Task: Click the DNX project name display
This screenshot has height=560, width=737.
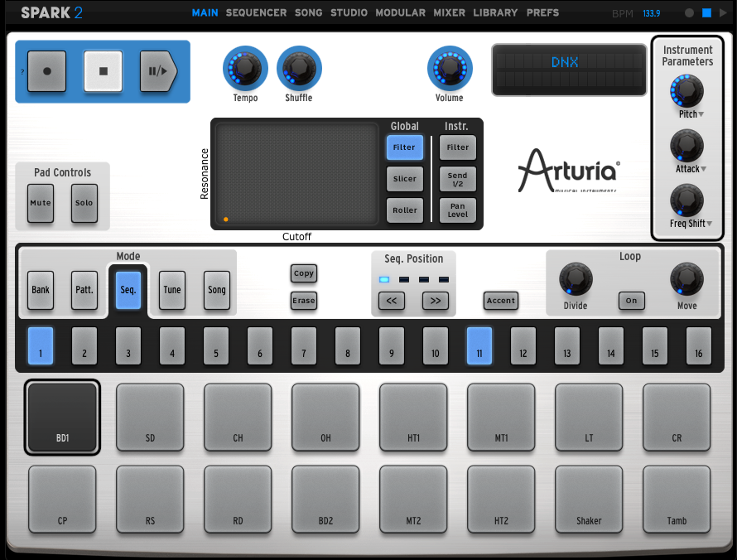Action: coord(569,70)
